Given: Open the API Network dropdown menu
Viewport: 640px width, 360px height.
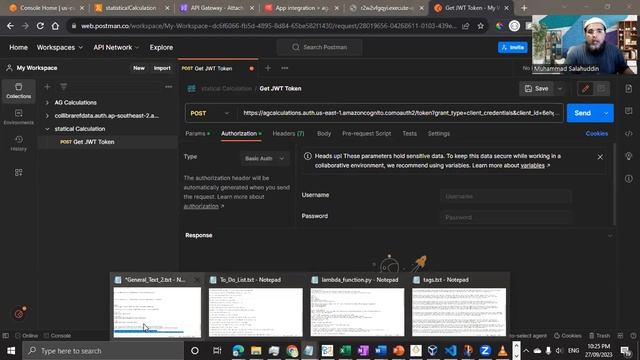Looking at the screenshot, I should (116, 47).
